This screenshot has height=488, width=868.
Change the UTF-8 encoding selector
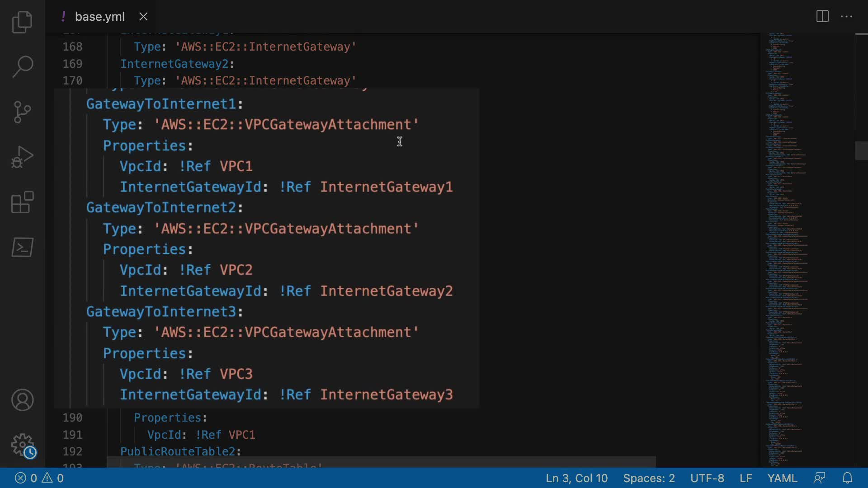(x=707, y=478)
